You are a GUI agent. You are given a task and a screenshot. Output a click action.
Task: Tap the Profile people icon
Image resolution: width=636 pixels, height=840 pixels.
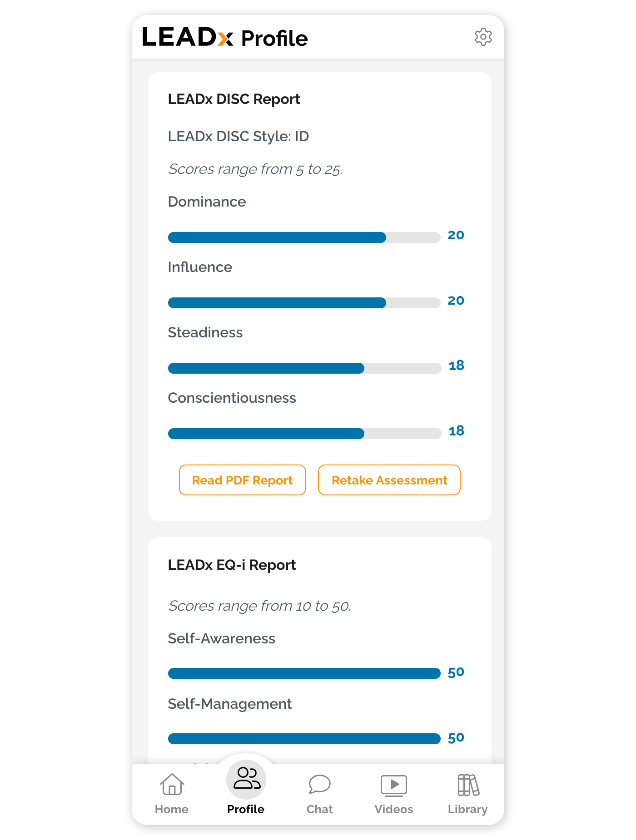pos(246,779)
